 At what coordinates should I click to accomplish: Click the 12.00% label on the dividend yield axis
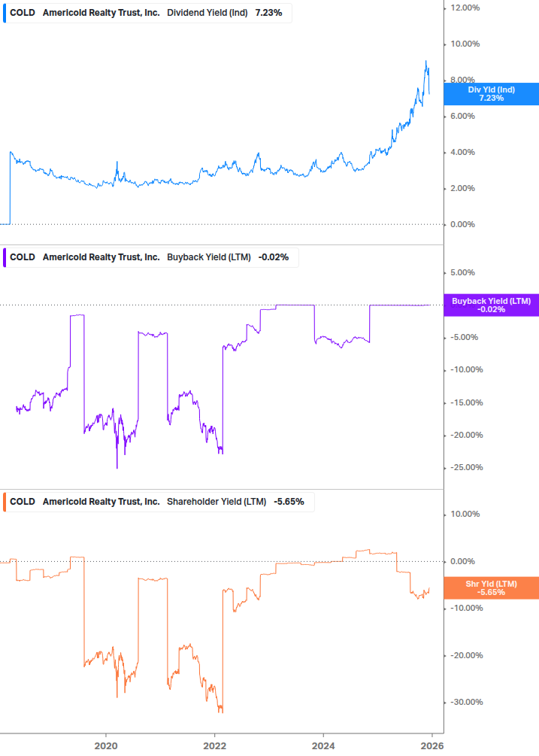(x=465, y=8)
